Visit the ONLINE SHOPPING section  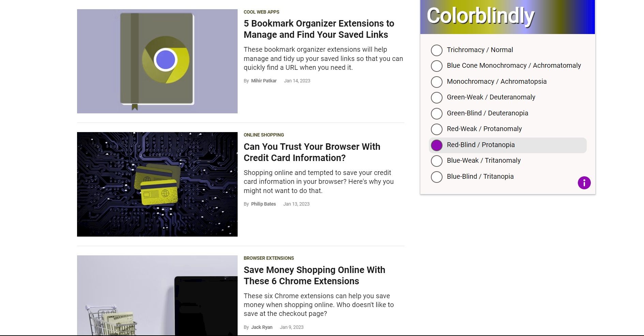(264, 135)
